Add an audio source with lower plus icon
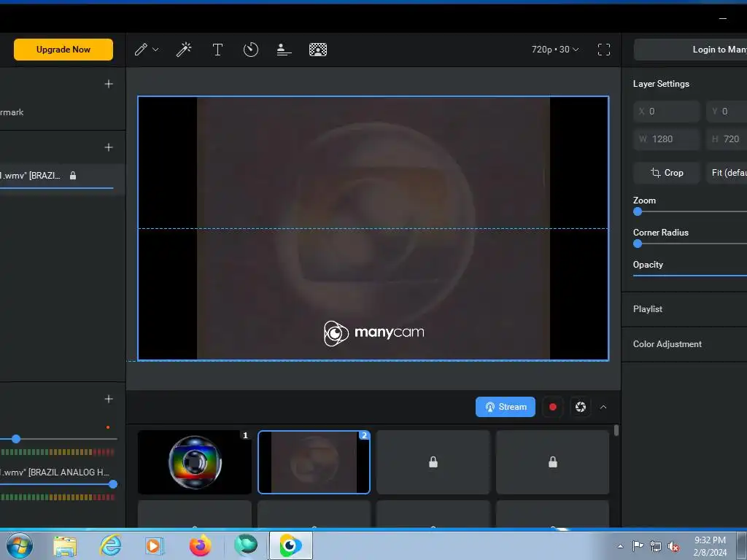This screenshot has height=560, width=747. (x=109, y=399)
